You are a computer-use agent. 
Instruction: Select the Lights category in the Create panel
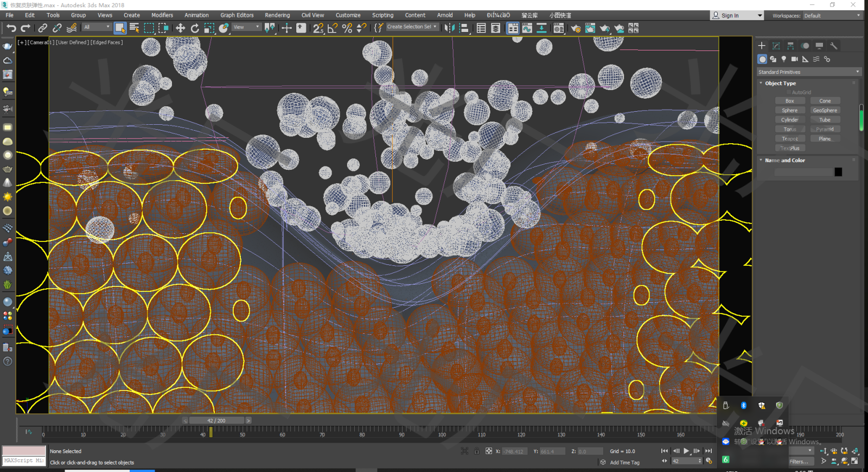tap(784, 59)
